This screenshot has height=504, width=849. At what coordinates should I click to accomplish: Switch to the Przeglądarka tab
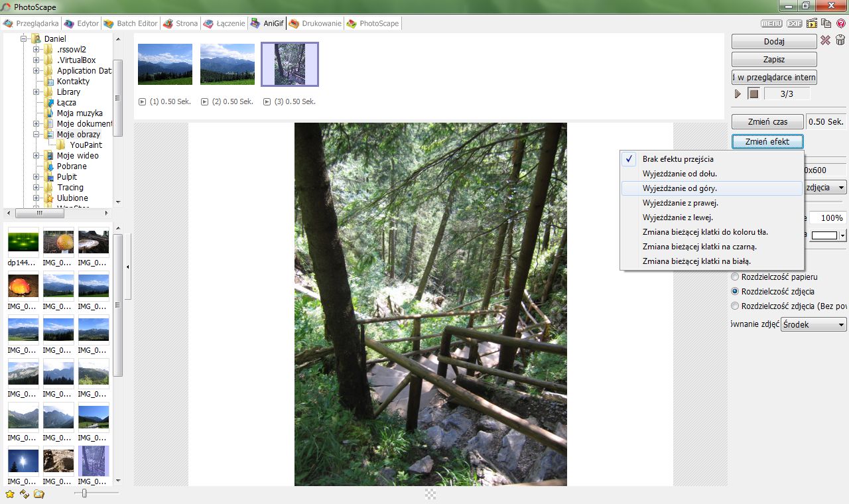point(31,23)
